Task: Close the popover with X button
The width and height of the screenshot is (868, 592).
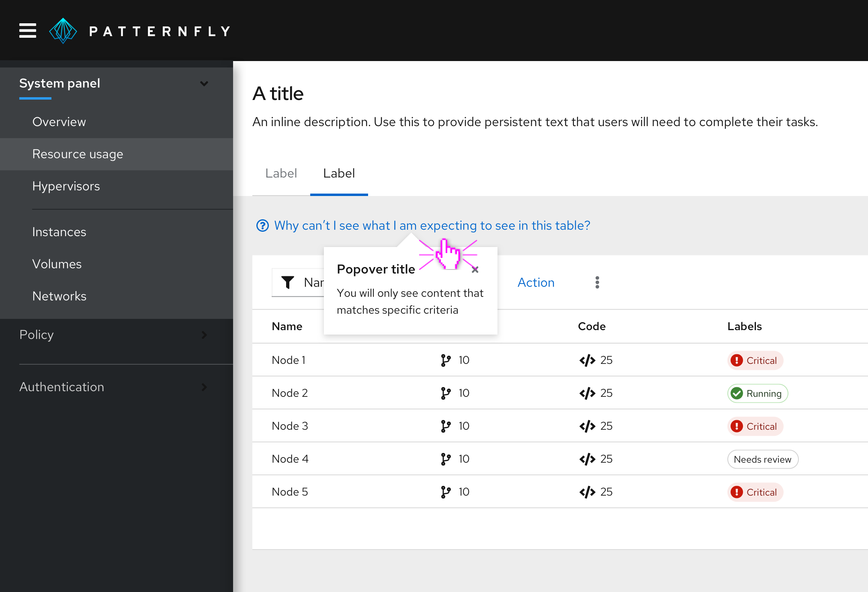Action: coord(475,269)
